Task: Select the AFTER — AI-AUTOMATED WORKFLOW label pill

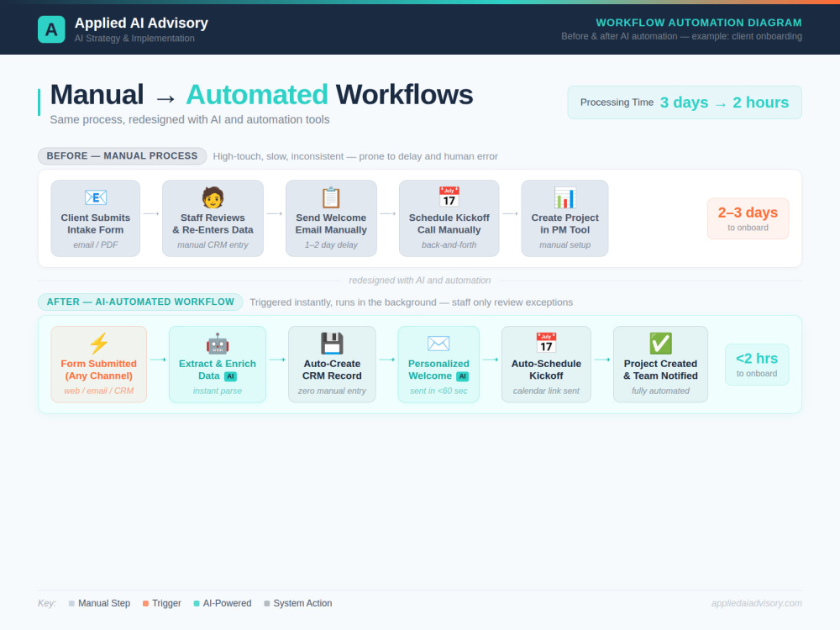Action: [x=140, y=302]
